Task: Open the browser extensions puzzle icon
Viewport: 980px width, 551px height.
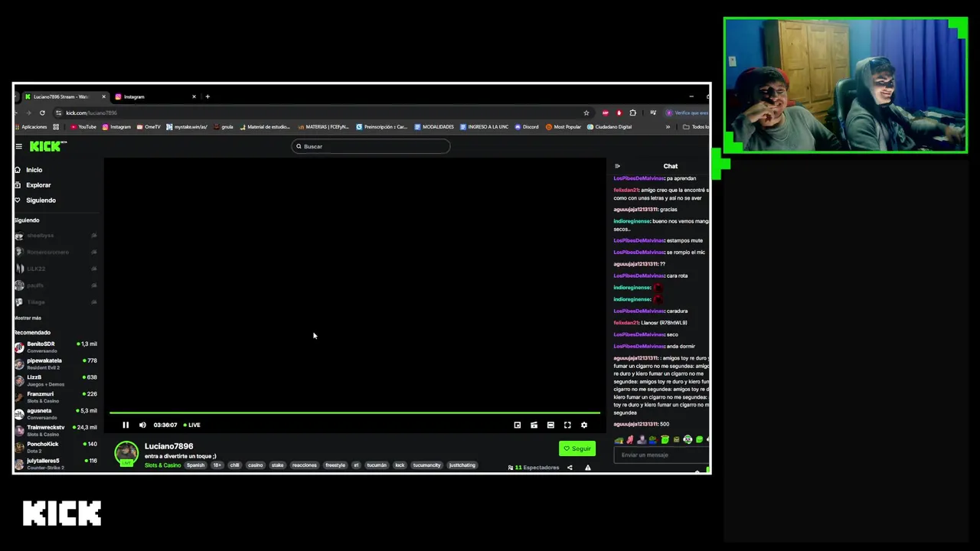Action: [632, 112]
